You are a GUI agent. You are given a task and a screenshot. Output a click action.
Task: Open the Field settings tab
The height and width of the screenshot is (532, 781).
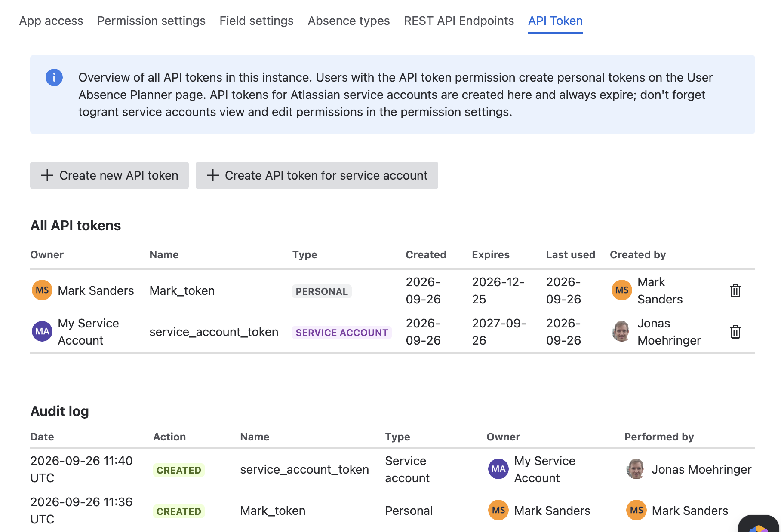point(257,21)
